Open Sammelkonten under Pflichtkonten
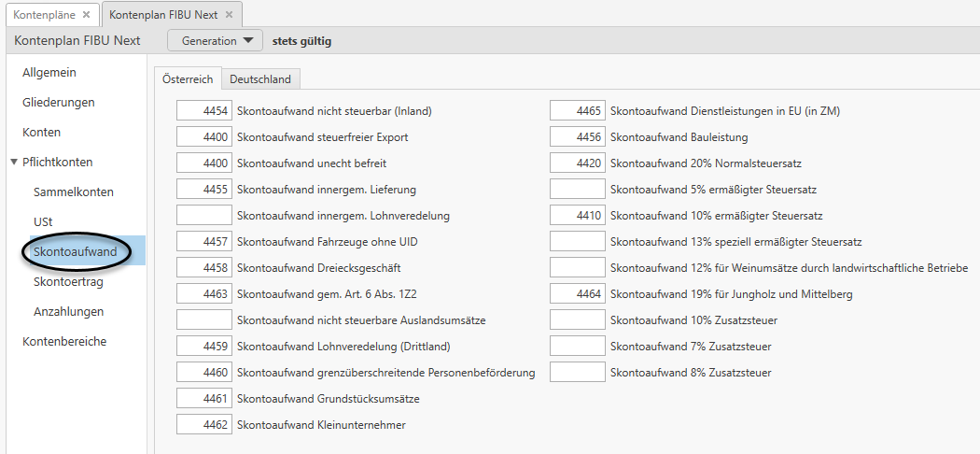 pos(74,192)
